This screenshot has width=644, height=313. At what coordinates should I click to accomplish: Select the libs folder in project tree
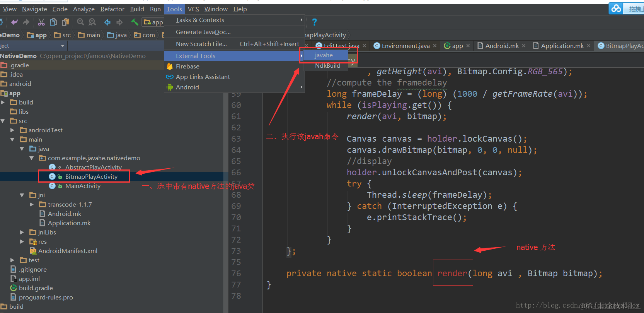[24, 111]
